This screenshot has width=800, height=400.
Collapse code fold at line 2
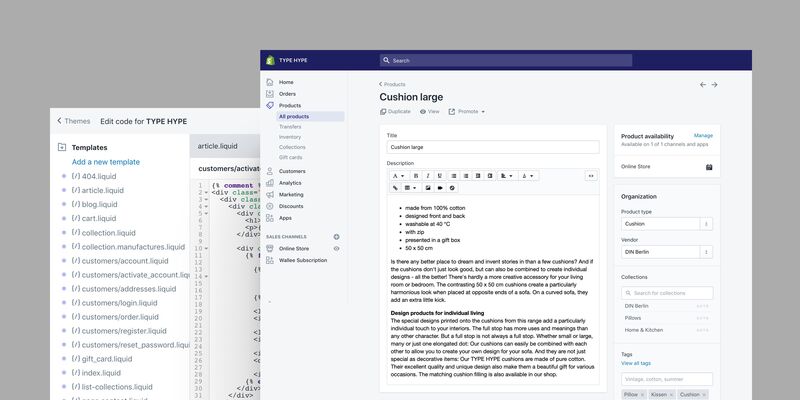[x=206, y=193]
